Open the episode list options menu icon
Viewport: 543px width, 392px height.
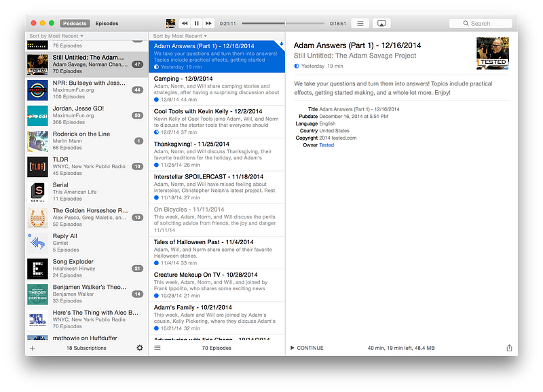tap(157, 348)
